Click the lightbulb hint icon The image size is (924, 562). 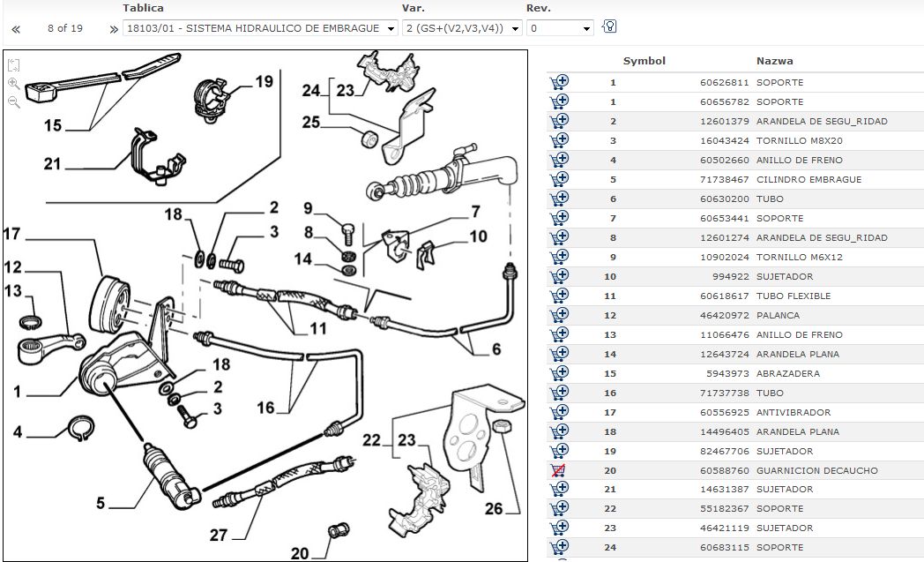click(608, 26)
